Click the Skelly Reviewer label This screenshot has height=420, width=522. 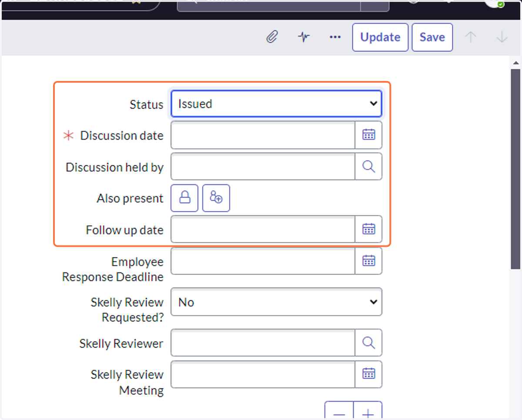click(x=121, y=343)
